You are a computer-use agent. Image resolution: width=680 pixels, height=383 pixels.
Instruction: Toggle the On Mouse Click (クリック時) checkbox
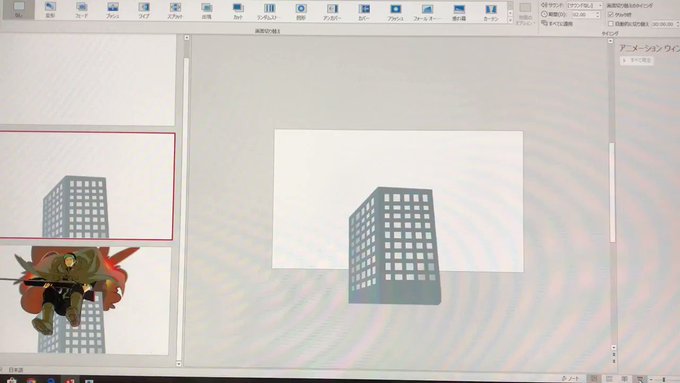(x=611, y=14)
